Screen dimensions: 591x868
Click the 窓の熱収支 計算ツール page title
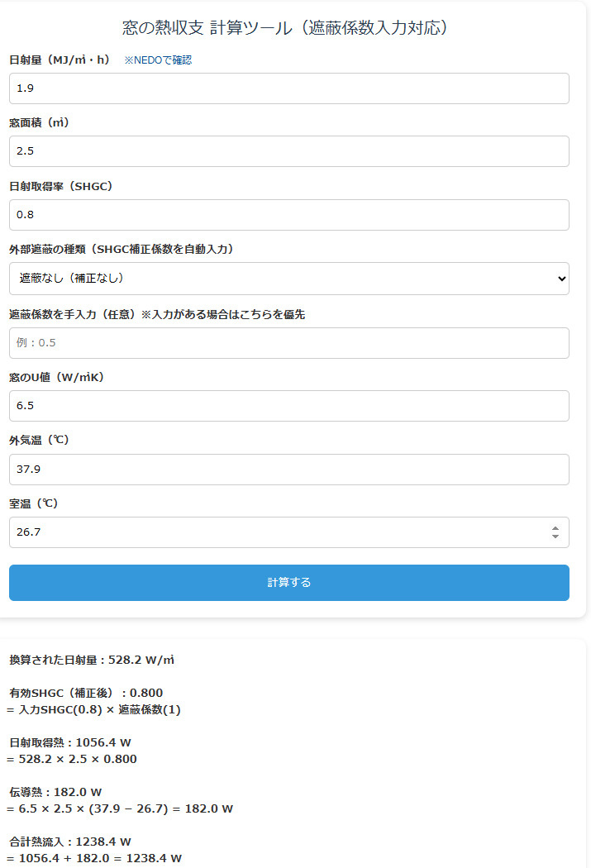[x=284, y=27]
